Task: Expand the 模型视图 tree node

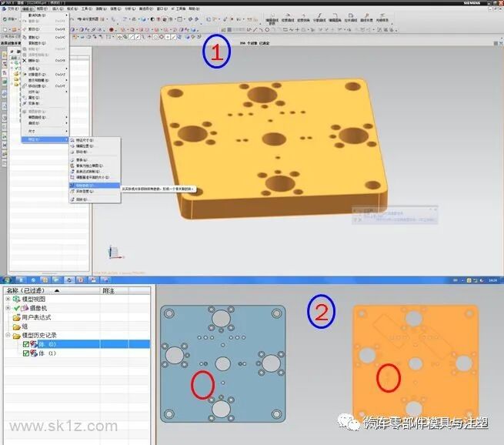Action: (x=8, y=299)
